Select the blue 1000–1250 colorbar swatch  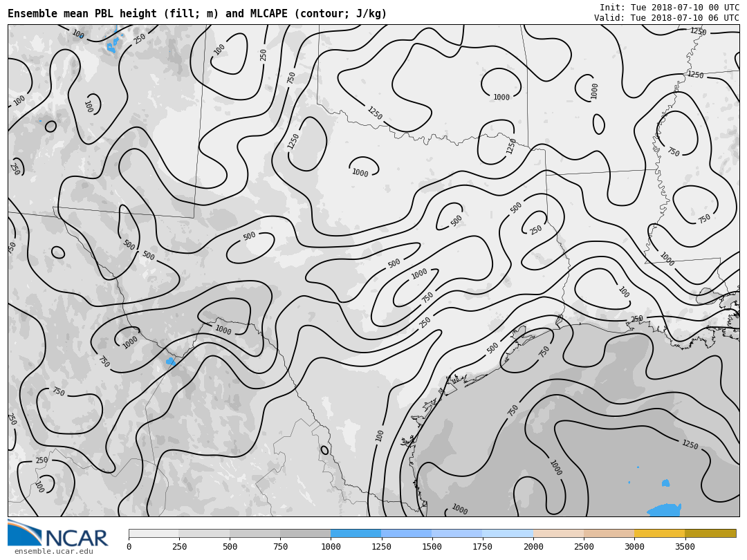click(x=356, y=533)
